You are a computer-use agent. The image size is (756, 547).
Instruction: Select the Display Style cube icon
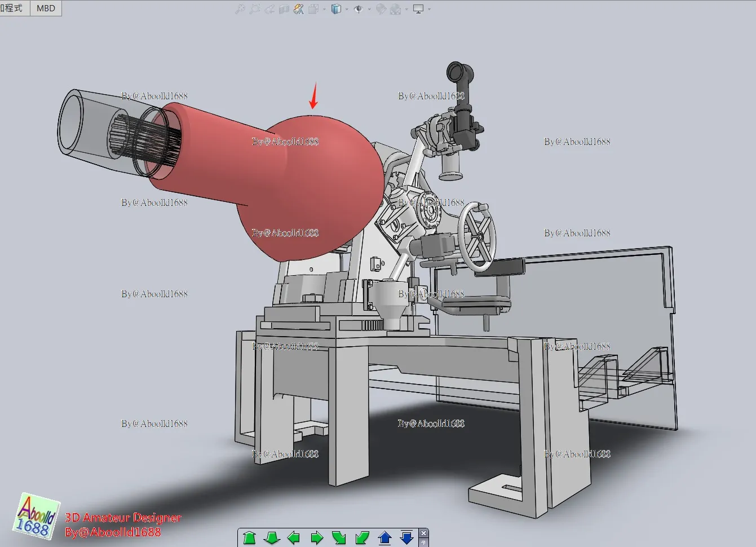pyautogui.click(x=337, y=9)
